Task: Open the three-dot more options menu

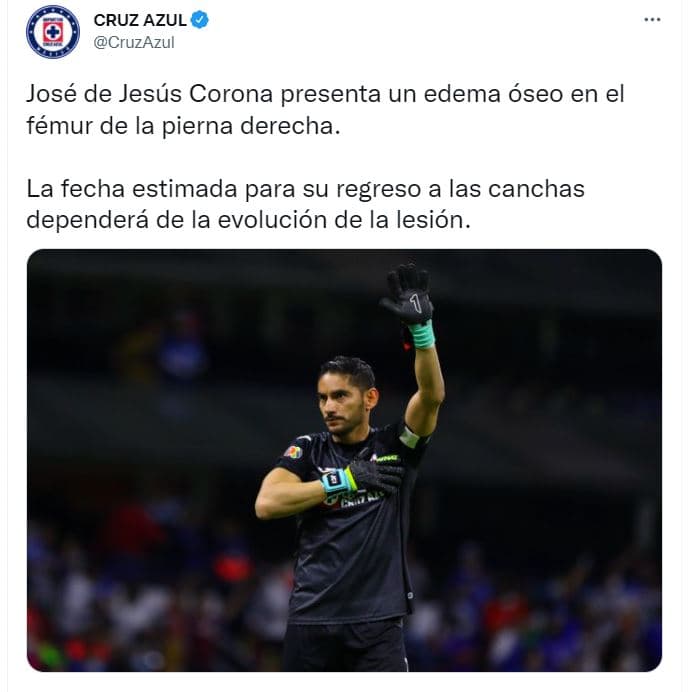Action: coord(652,20)
